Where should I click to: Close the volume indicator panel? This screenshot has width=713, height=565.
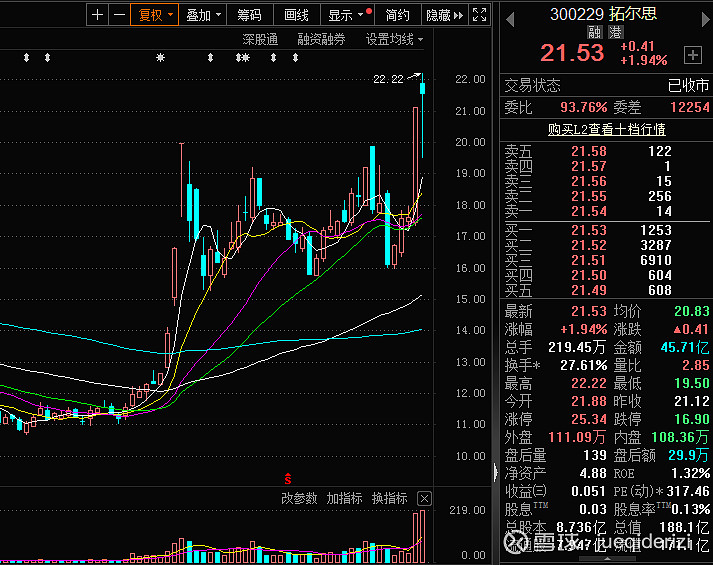click(424, 498)
